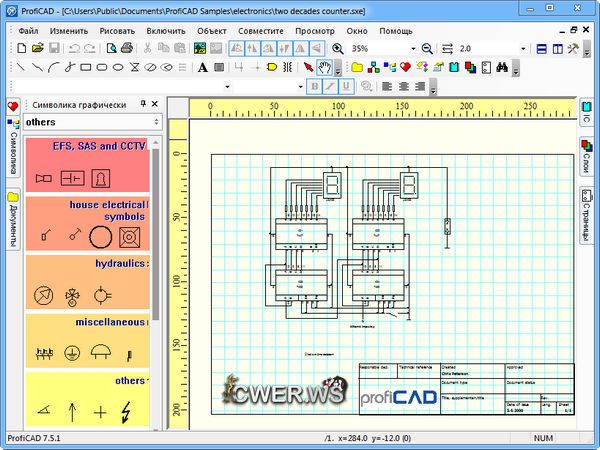
Task: Click the zoom in magnifier icon
Action: [x=339, y=48]
